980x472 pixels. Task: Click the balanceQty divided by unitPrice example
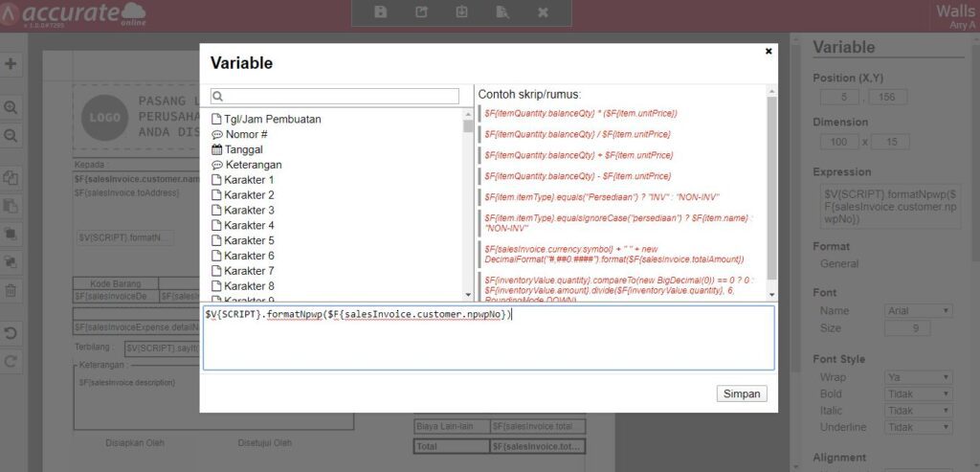pyautogui.click(x=577, y=134)
